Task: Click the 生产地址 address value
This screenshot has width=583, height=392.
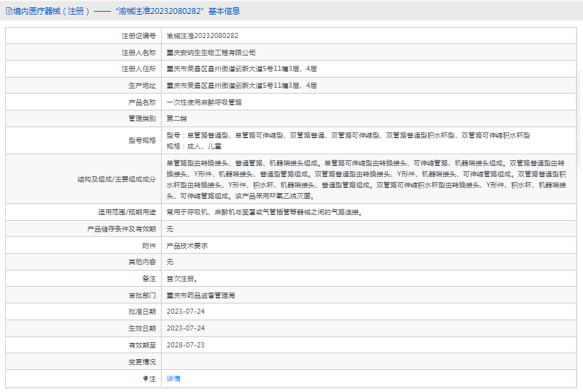Action: click(x=241, y=86)
